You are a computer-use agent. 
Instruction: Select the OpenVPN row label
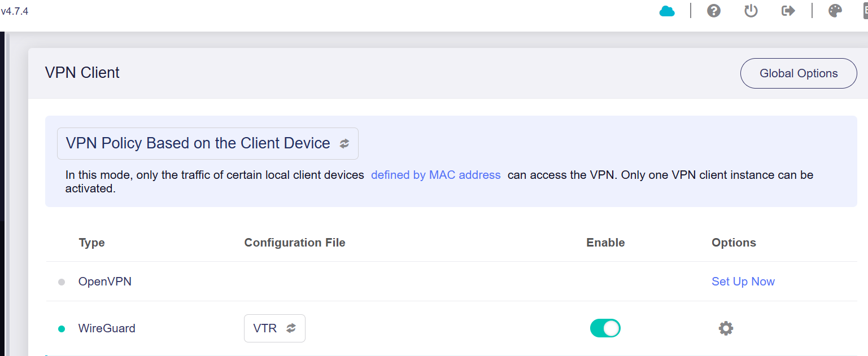click(105, 282)
